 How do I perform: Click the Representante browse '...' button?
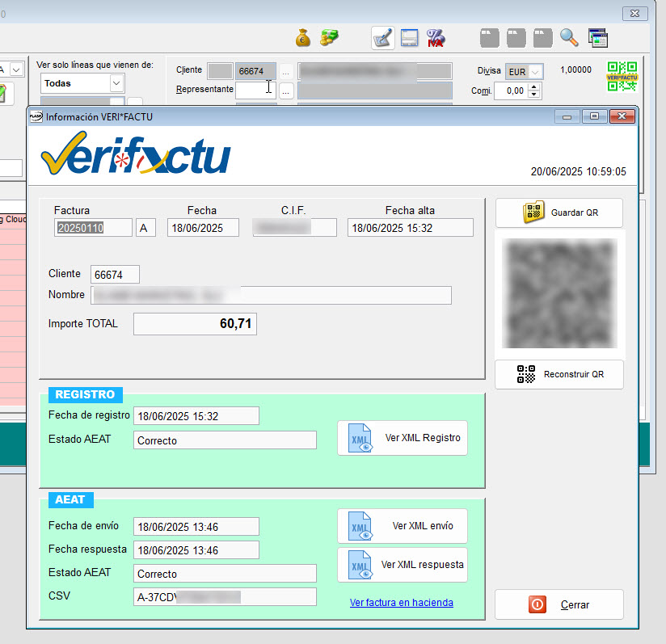pyautogui.click(x=287, y=90)
